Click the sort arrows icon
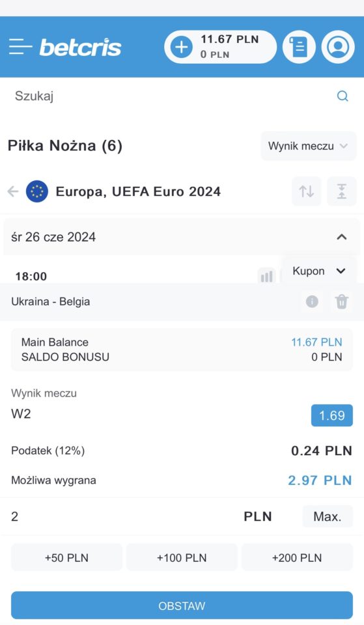 coord(306,191)
